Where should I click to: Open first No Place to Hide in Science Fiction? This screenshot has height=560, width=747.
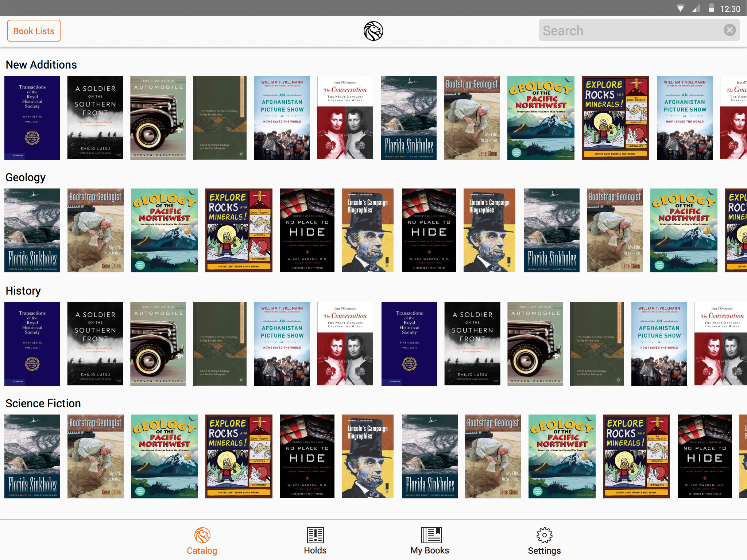[307, 456]
